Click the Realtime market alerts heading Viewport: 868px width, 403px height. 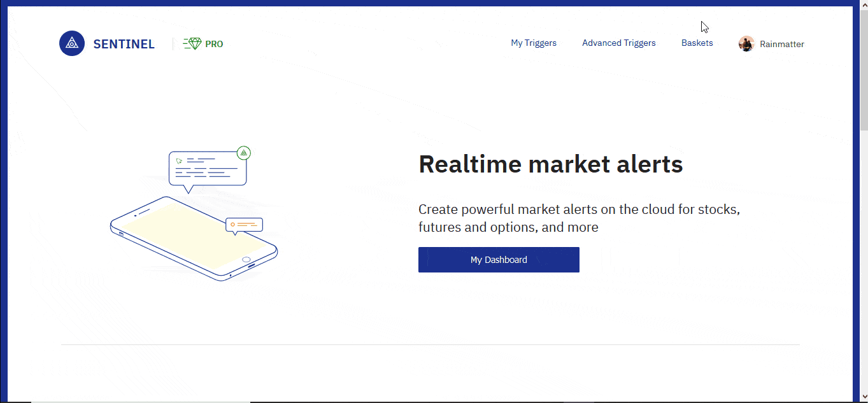tap(551, 164)
